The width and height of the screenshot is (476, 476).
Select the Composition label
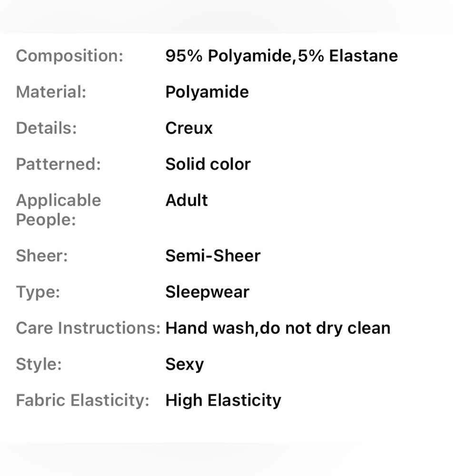point(69,56)
